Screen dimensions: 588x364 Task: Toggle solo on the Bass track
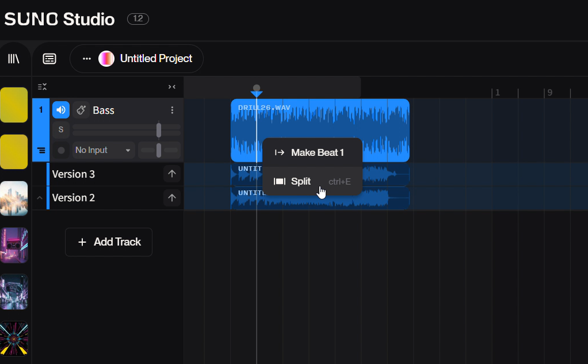click(x=61, y=130)
